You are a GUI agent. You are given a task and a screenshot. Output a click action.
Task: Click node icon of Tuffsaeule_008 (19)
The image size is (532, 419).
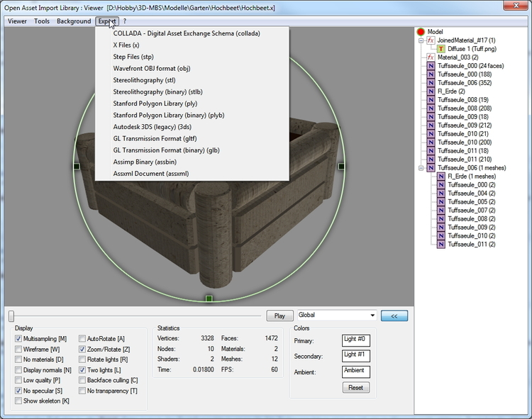click(431, 100)
